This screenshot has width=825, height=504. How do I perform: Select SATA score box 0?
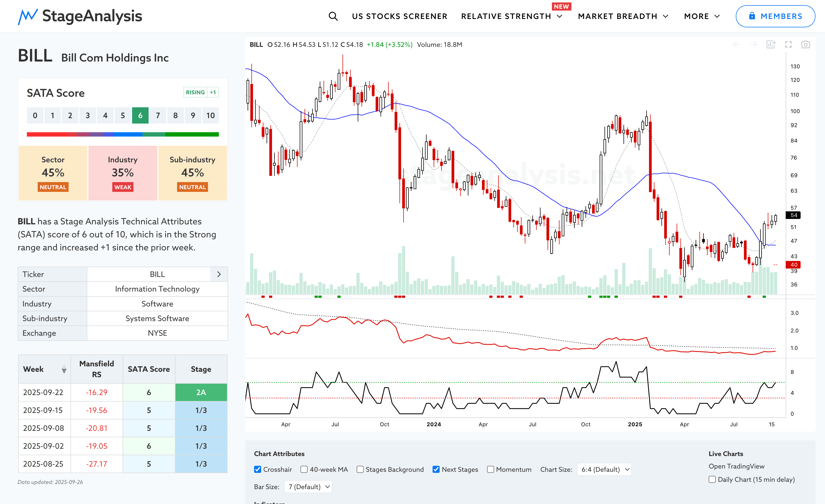[35, 115]
